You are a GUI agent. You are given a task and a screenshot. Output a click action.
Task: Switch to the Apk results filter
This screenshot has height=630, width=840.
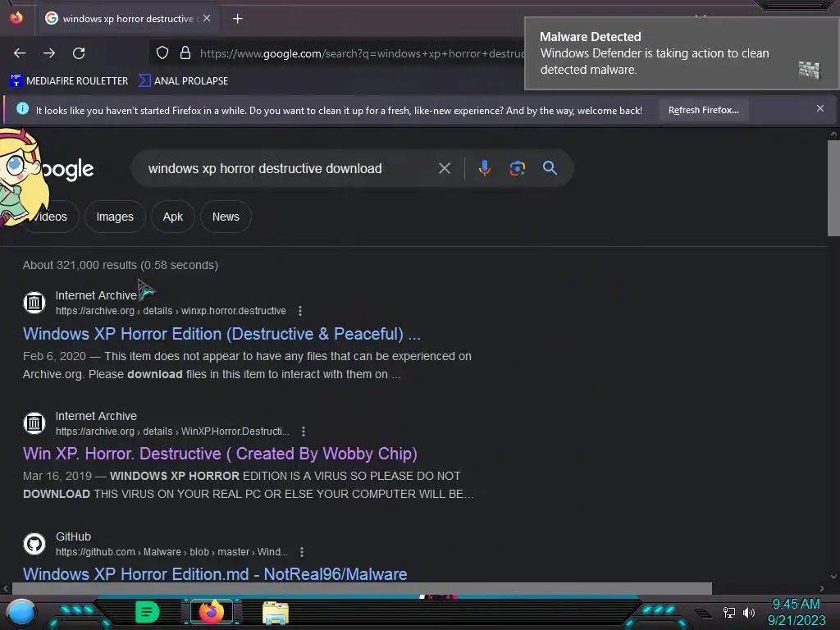(172, 217)
